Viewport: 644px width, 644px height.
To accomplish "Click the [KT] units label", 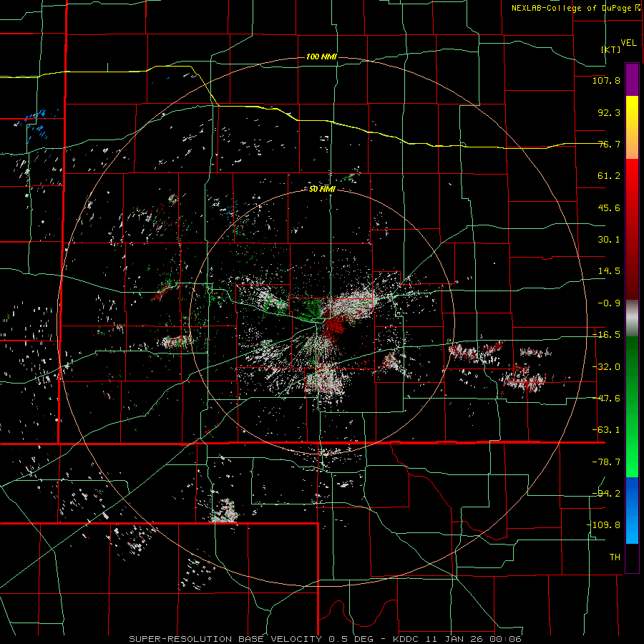I will coord(611,49).
